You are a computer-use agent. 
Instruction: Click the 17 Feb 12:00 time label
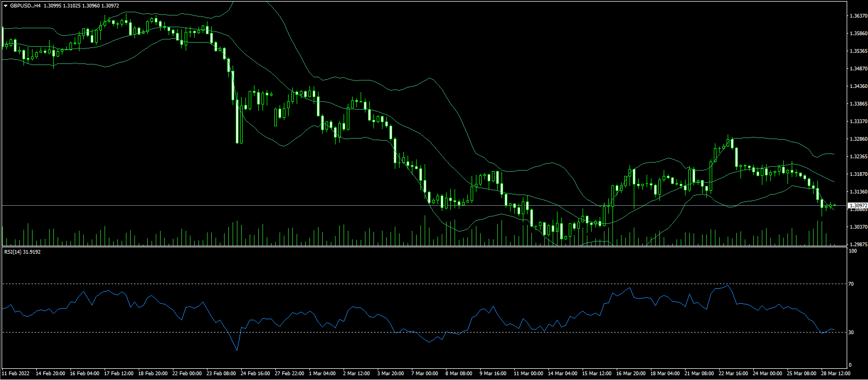[119, 374]
